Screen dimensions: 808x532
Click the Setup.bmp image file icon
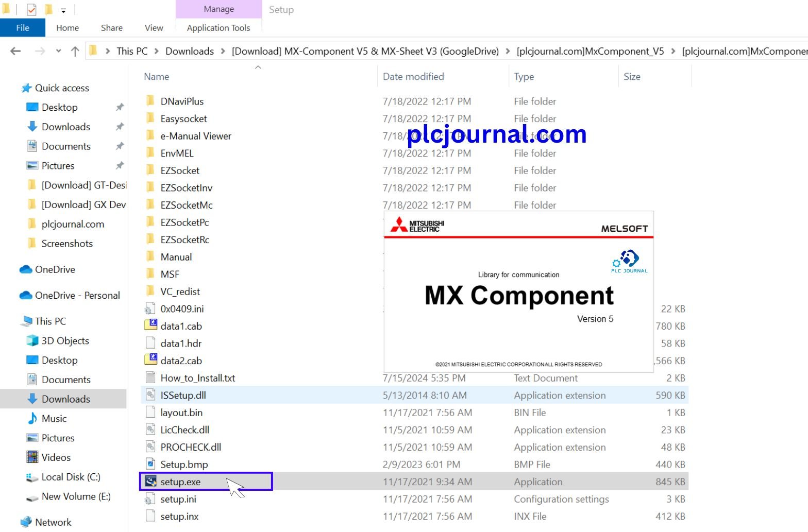click(x=150, y=465)
